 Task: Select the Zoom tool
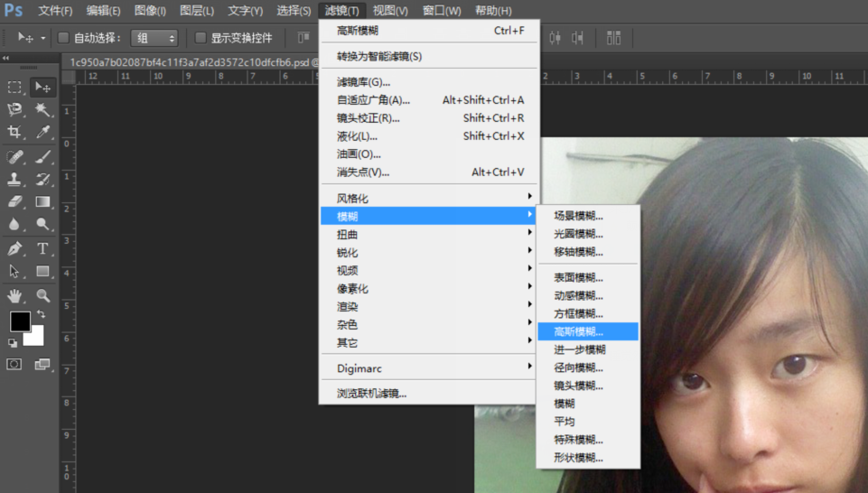pyautogui.click(x=42, y=295)
